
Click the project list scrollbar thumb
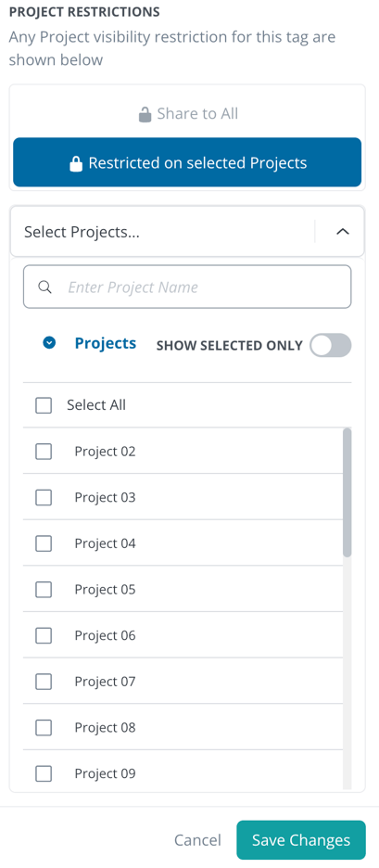point(347,492)
